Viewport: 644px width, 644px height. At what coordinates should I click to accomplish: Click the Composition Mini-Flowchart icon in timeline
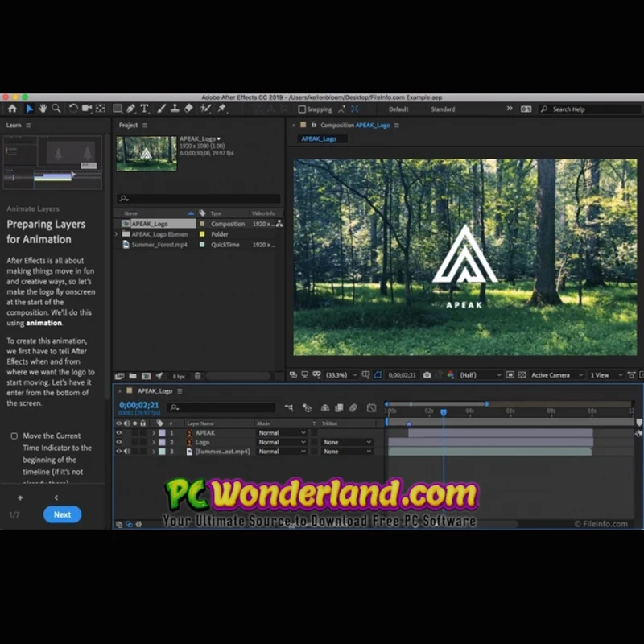tap(289, 408)
